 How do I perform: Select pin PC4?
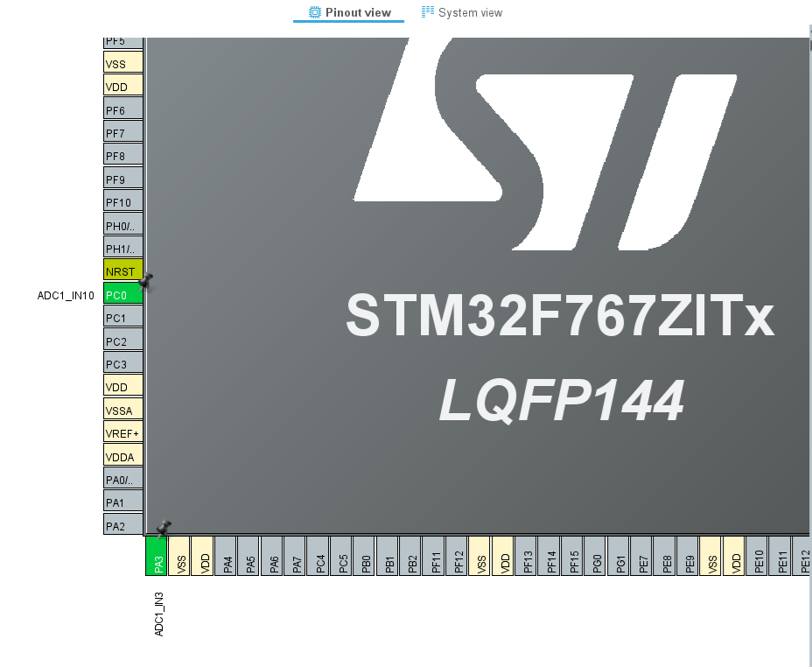pos(318,556)
